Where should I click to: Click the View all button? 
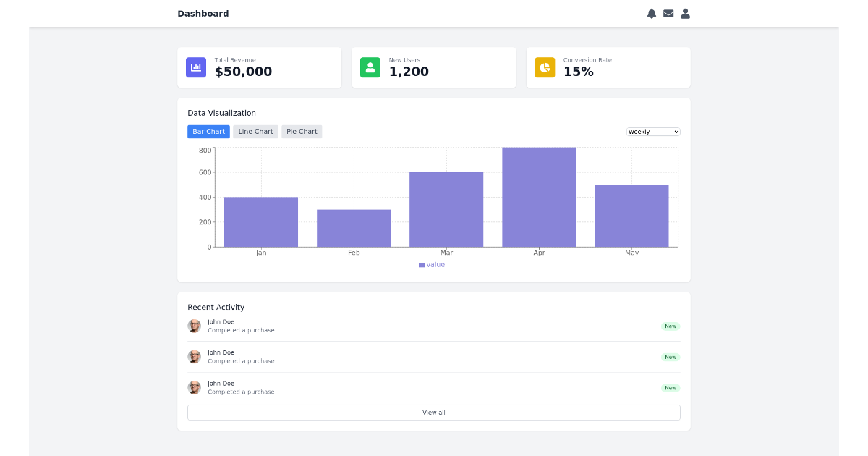point(433,412)
